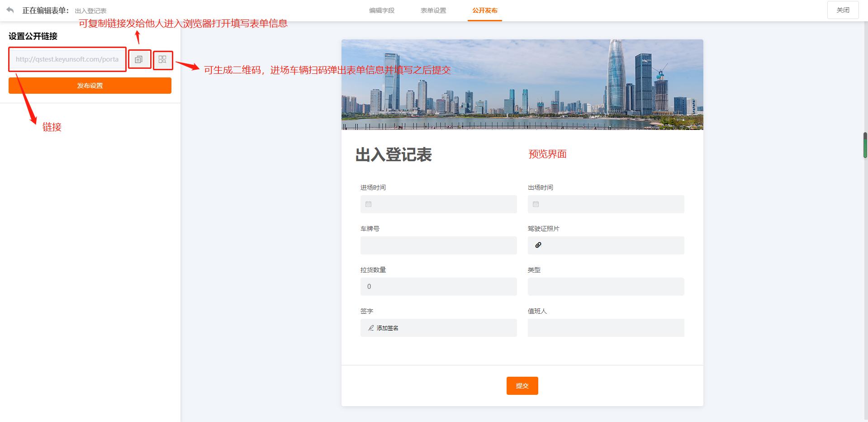Click the public link URL input field
The width and height of the screenshot is (868, 422).
67,59
